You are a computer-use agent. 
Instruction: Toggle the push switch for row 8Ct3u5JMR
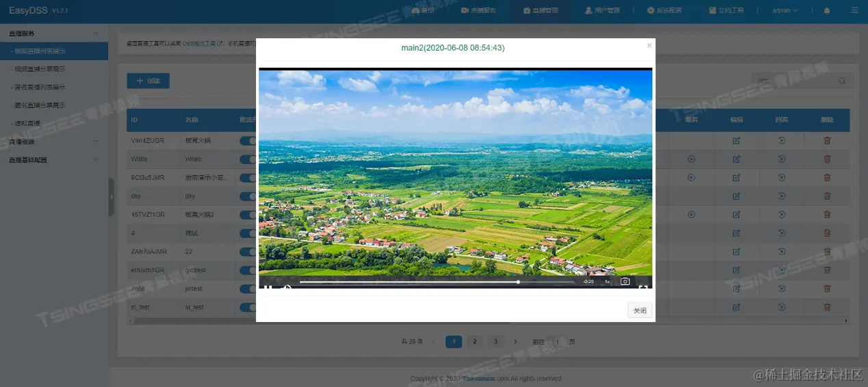(x=248, y=177)
